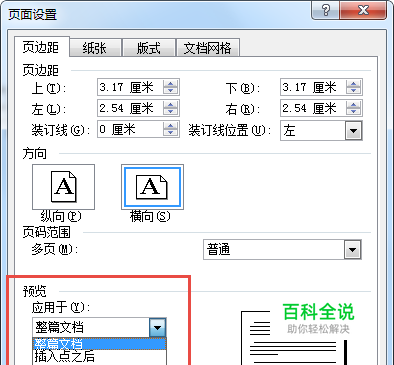This screenshot has height=365, width=394.
Task: Open the 装订线位置 dropdown
Action: [x=353, y=130]
